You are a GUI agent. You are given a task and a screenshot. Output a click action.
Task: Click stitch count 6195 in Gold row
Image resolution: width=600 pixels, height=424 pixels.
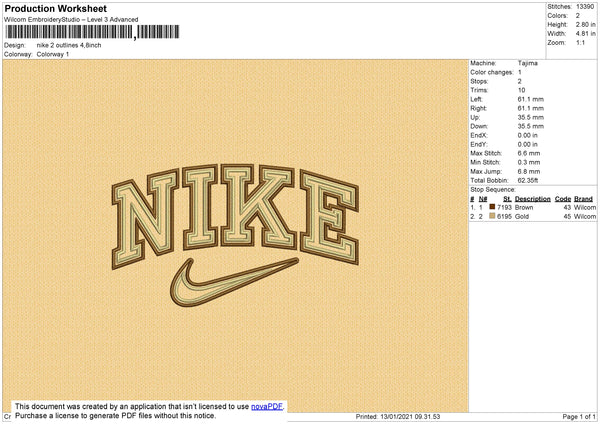click(504, 217)
